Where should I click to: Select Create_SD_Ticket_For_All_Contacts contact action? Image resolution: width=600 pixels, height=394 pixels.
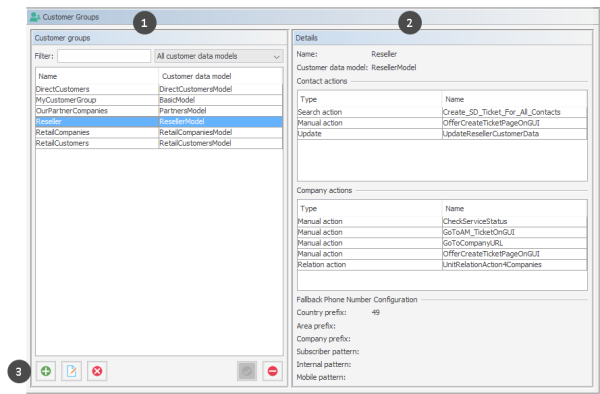click(x=514, y=112)
